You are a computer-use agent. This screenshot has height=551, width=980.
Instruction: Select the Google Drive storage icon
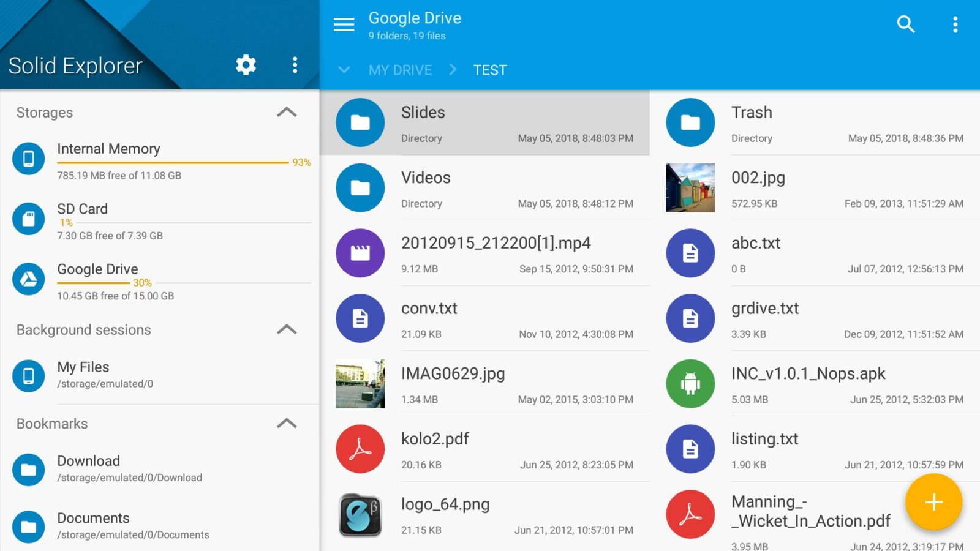coord(28,279)
